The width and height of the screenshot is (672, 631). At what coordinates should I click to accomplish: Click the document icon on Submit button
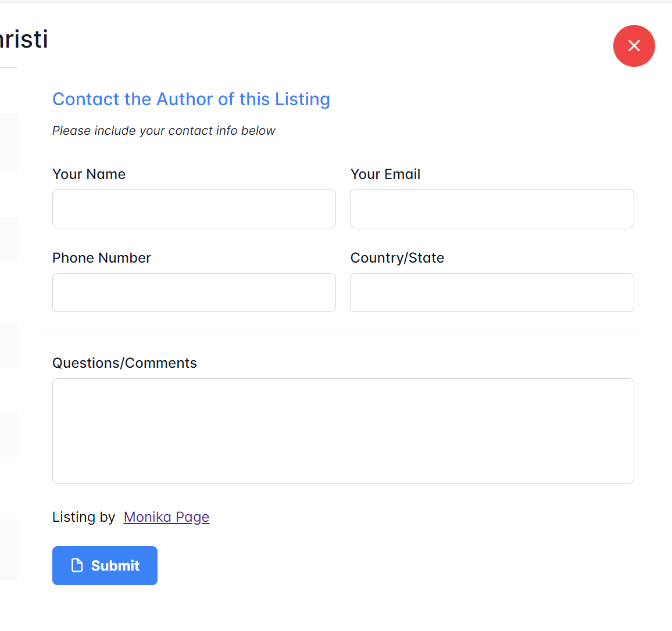(x=77, y=565)
